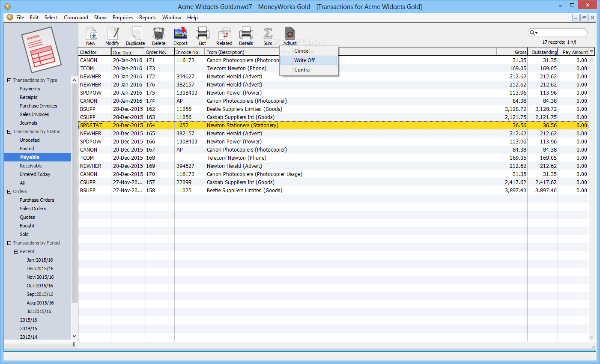Select period Dec:2015/16
This screenshot has width=600, height=364.
click(x=40, y=269)
